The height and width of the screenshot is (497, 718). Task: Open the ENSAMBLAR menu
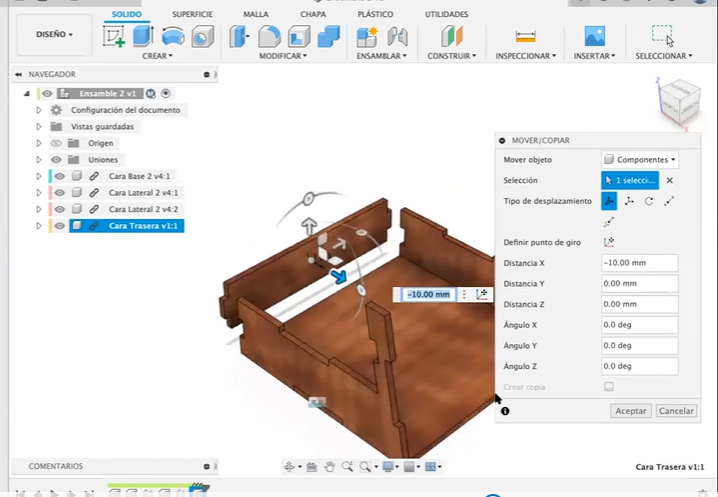(x=381, y=56)
